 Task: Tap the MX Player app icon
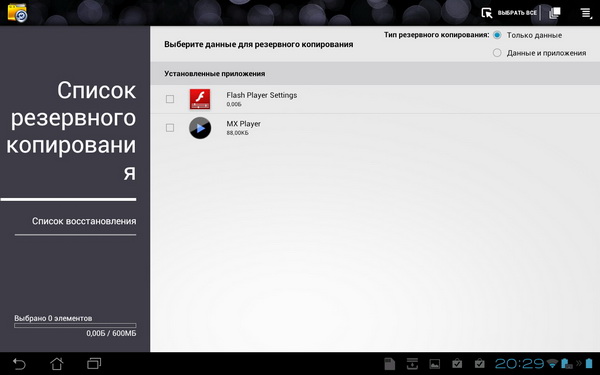pos(200,128)
